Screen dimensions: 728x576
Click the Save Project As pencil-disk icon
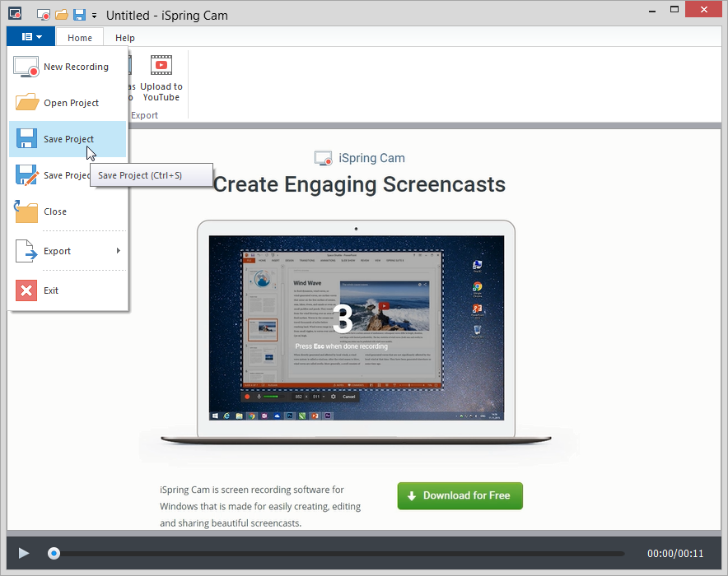[x=26, y=175]
